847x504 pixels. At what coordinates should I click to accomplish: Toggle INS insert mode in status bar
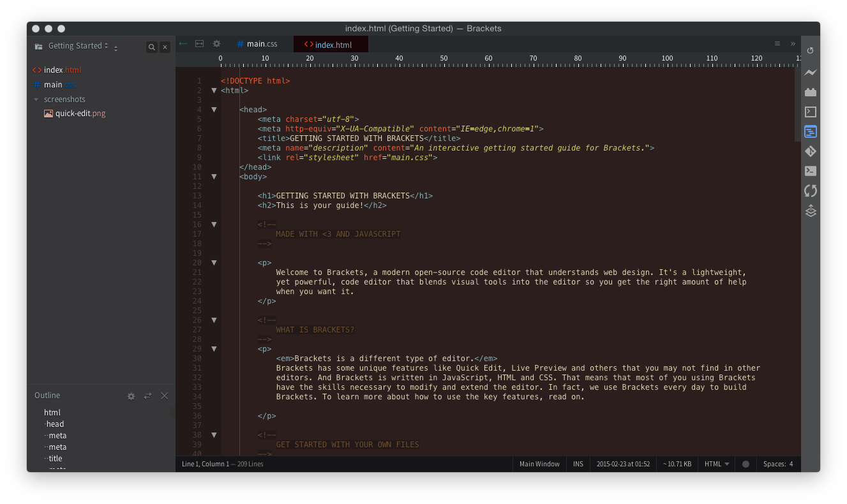578,464
